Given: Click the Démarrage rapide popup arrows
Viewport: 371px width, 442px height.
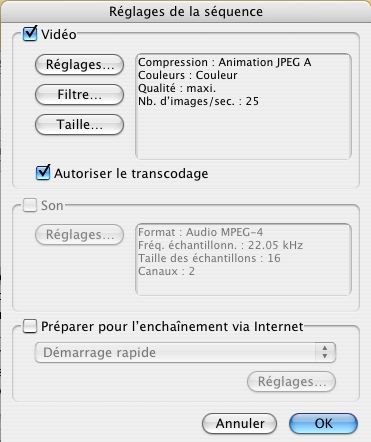Looking at the screenshot, I should click(x=325, y=352).
